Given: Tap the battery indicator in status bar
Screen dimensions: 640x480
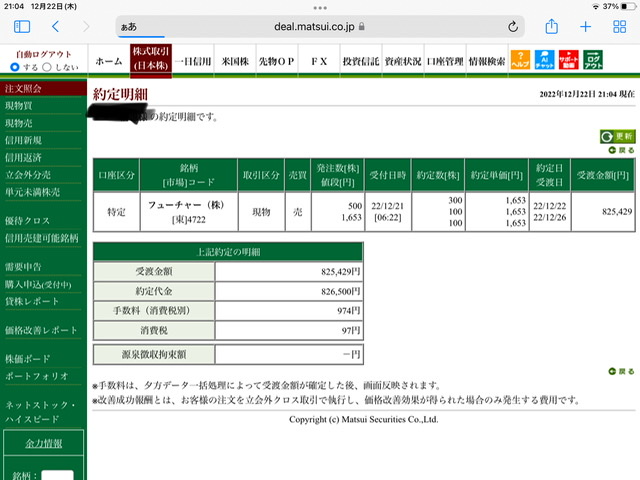Looking at the screenshot, I should (x=628, y=7).
